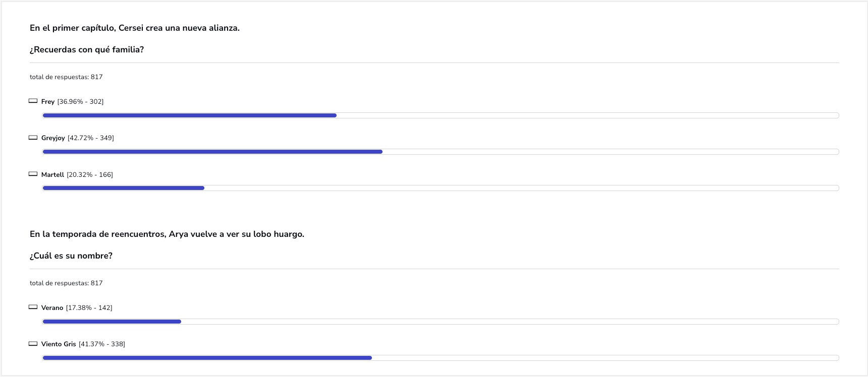868x377 pixels.
Task: Click the Cersei nueva alianza question heading
Action: click(135, 28)
